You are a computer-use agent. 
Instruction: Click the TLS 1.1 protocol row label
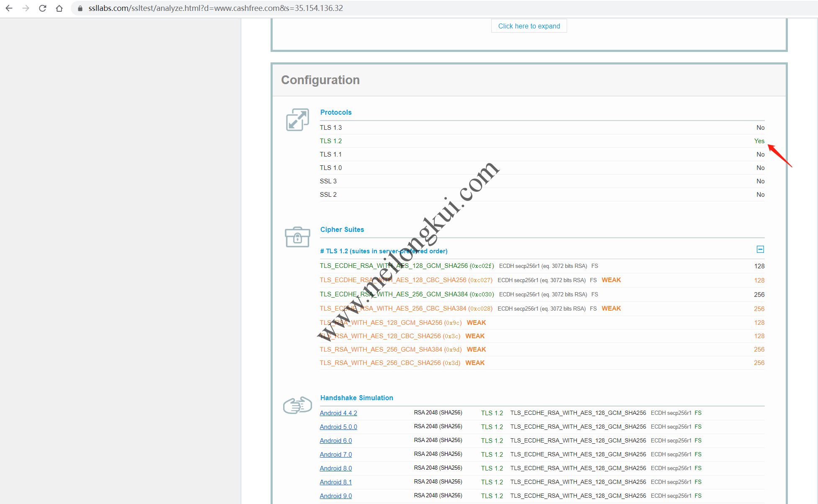pos(331,154)
